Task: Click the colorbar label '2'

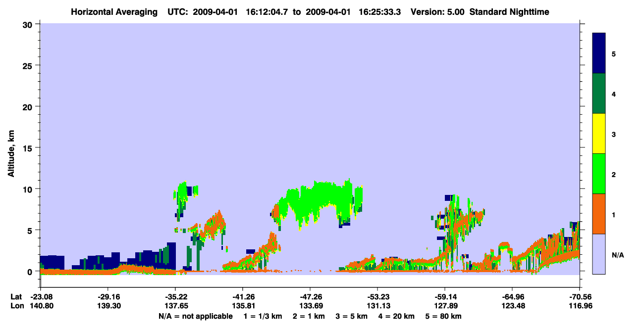Action: pyautogui.click(x=614, y=174)
